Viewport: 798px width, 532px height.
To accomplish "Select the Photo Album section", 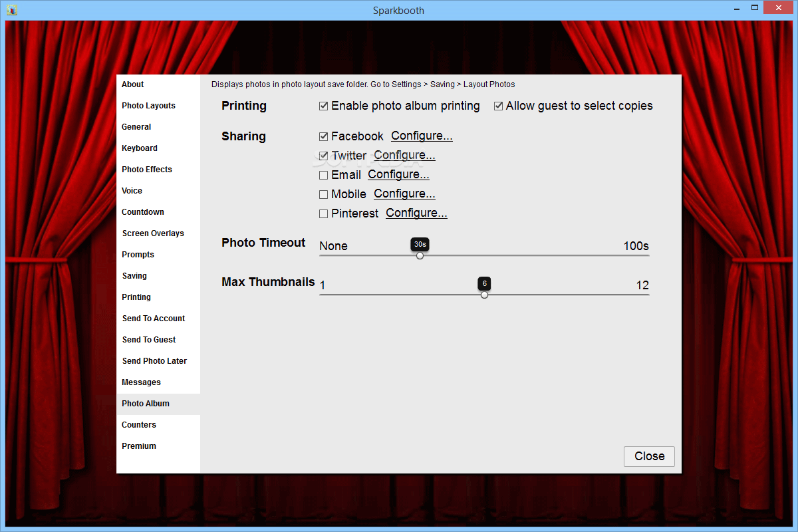I will pos(158,404).
